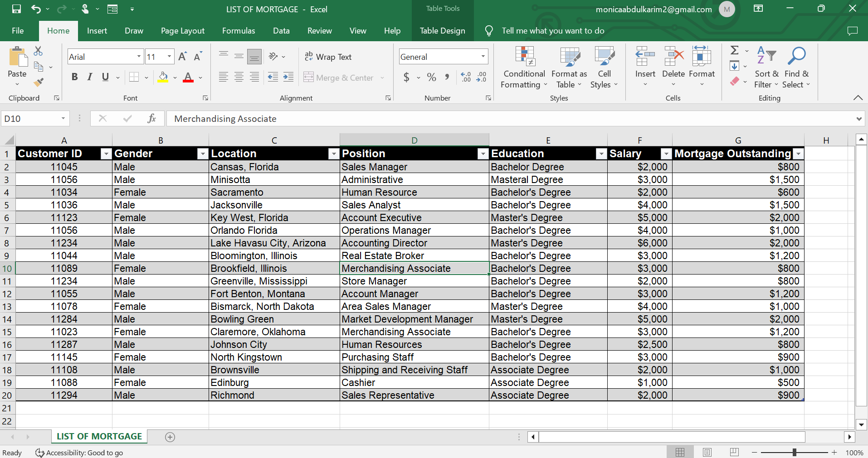The height and width of the screenshot is (458, 868).
Task: Decrease the cell indent
Action: click(273, 77)
